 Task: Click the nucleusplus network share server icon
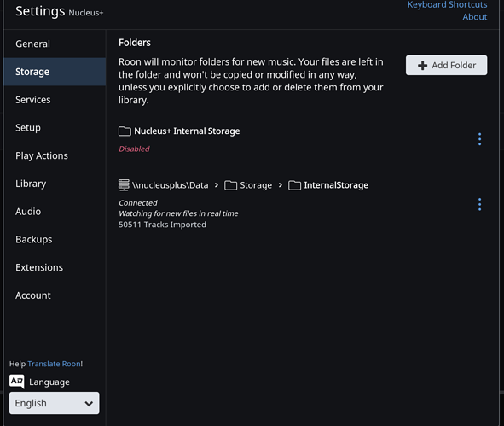click(124, 185)
